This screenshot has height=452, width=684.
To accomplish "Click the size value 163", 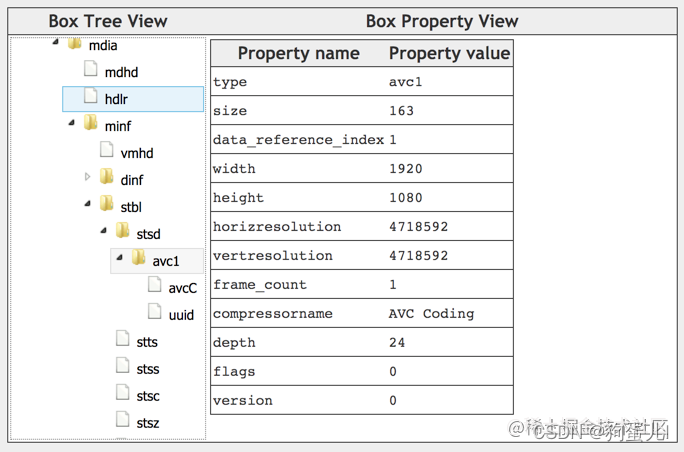I will coord(401,110).
